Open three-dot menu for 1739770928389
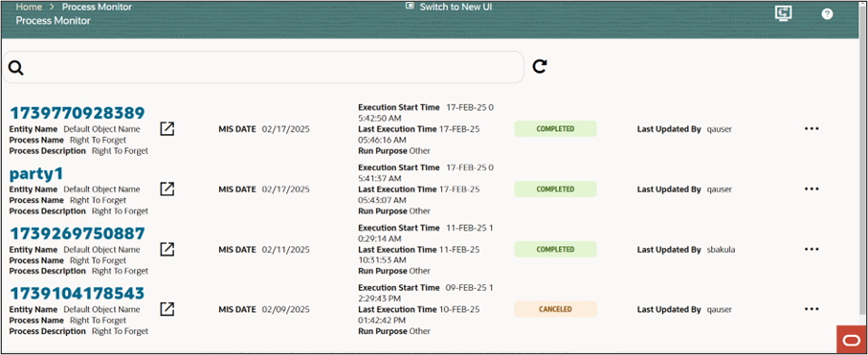 pos(812,129)
